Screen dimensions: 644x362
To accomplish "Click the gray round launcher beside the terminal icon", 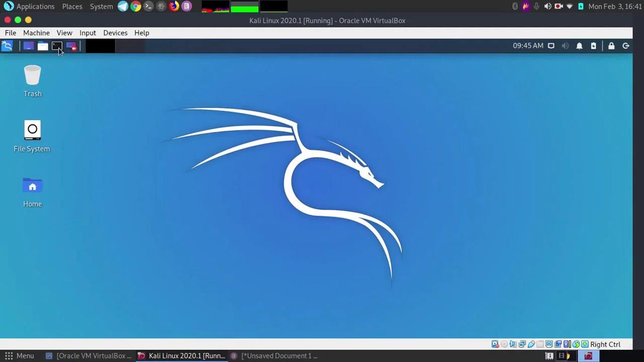I will (161, 7).
